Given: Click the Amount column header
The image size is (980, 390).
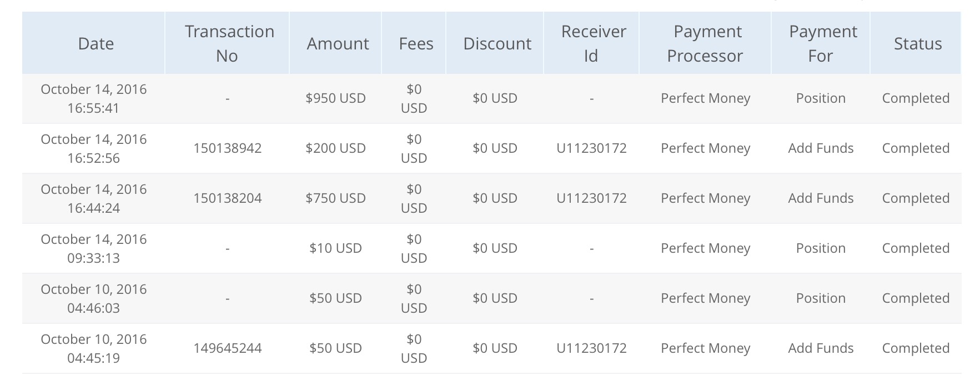Looking at the screenshot, I should coord(338,43).
